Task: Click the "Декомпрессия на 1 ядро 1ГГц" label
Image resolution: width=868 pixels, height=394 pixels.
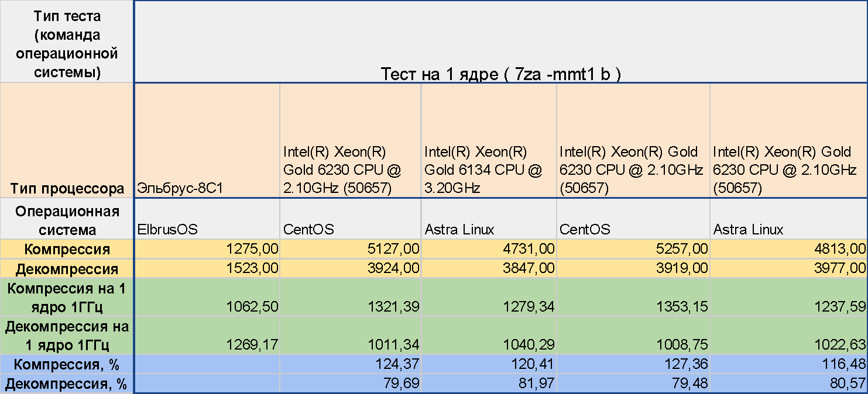Action: pyautogui.click(x=67, y=335)
